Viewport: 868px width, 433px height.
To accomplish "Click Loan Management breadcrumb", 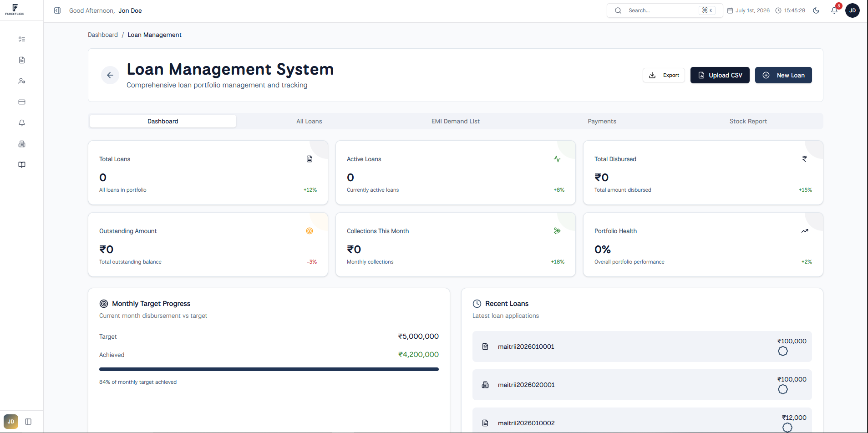I will click(x=155, y=35).
